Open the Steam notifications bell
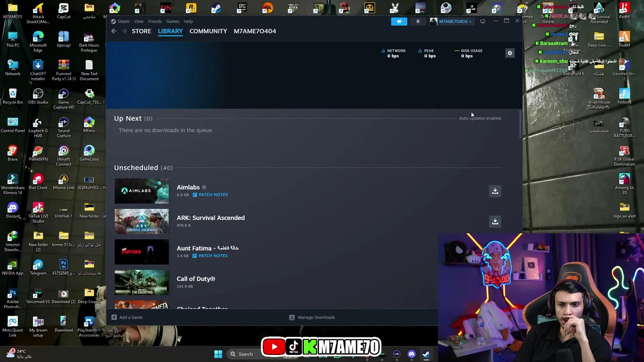 click(x=418, y=21)
